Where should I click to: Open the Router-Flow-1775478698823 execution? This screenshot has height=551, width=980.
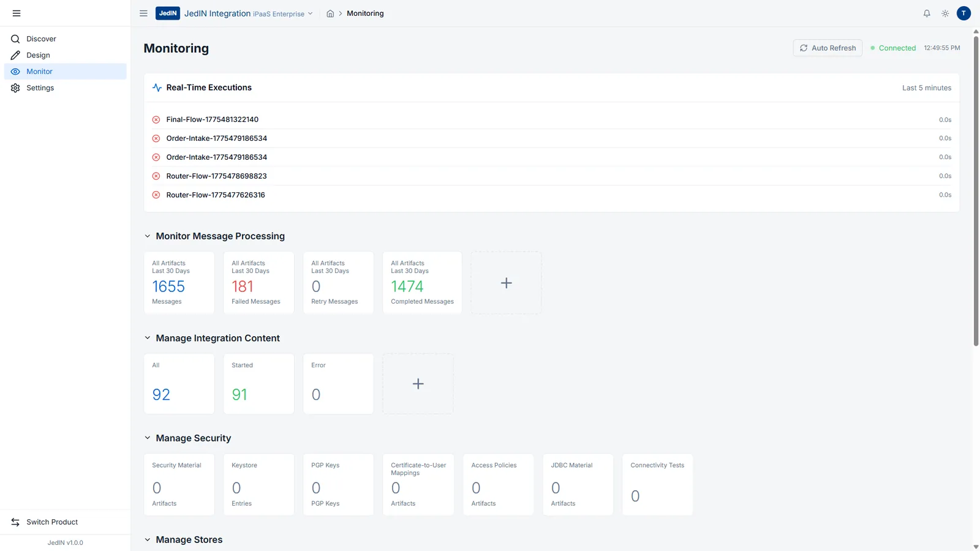(551, 176)
